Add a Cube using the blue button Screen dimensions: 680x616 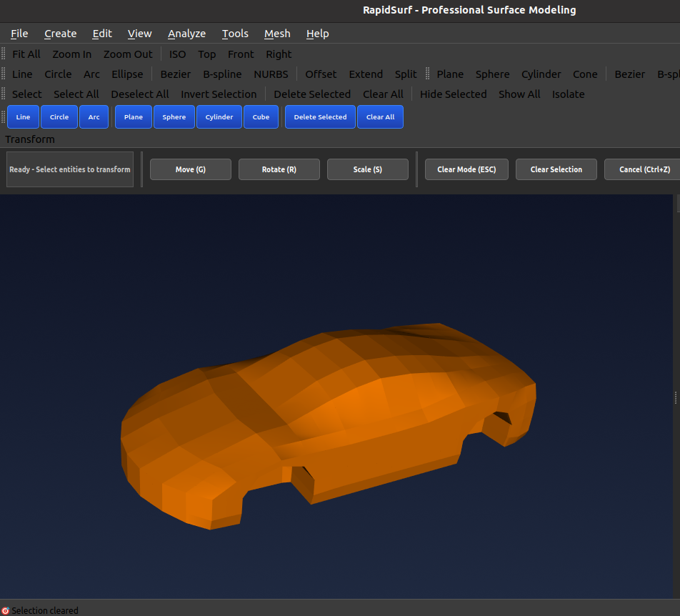[261, 116]
